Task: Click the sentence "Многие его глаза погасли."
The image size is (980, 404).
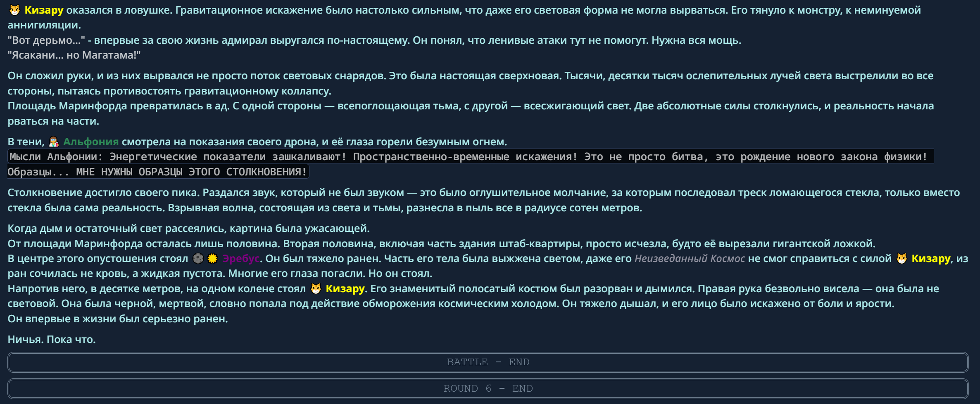Action: [297, 273]
